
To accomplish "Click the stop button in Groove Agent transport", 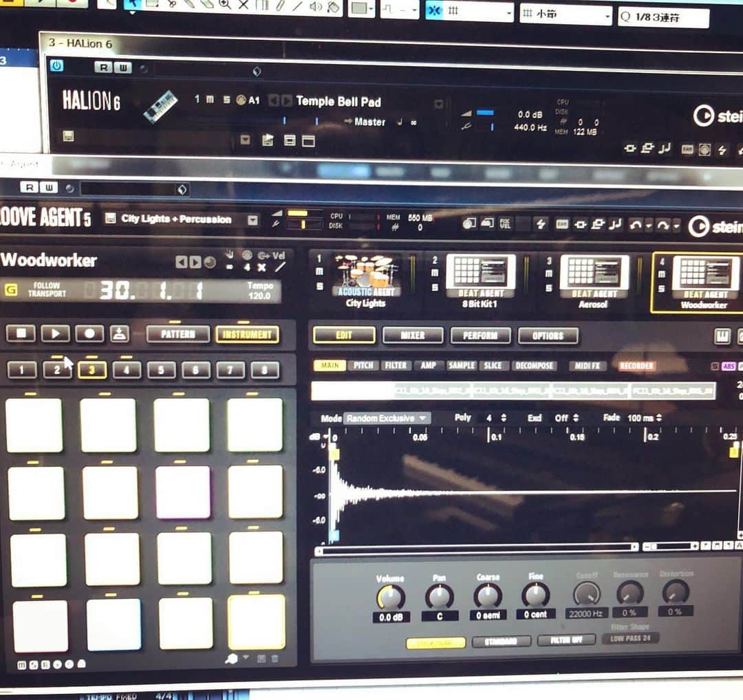I will (21, 334).
